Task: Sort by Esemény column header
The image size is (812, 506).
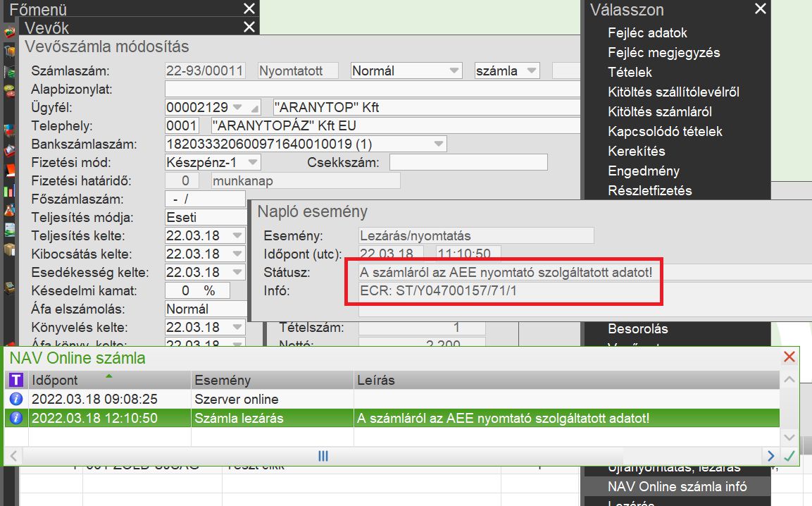Action: (x=273, y=380)
